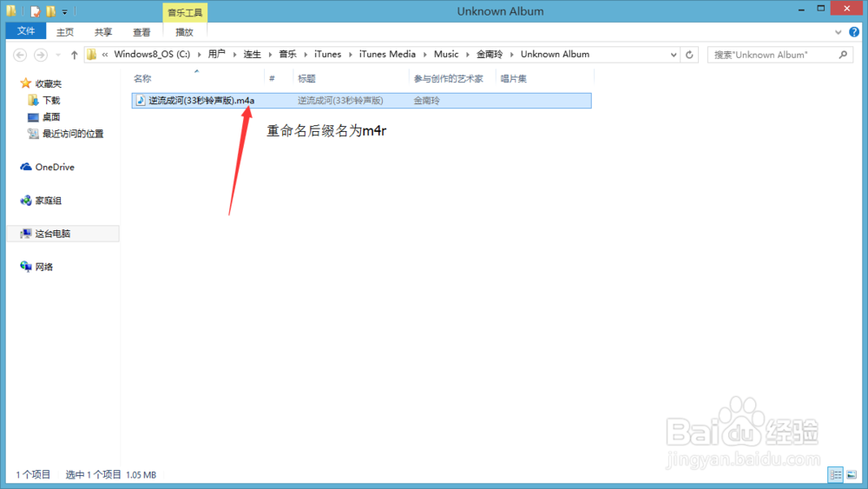Click the m4a file's music note icon
This screenshot has height=489, width=868.
(141, 100)
